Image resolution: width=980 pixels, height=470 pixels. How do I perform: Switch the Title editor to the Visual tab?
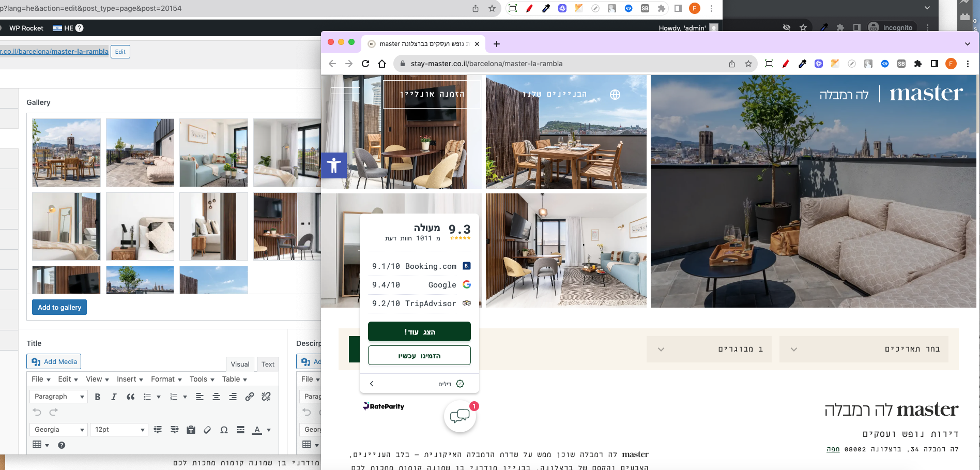(x=240, y=364)
